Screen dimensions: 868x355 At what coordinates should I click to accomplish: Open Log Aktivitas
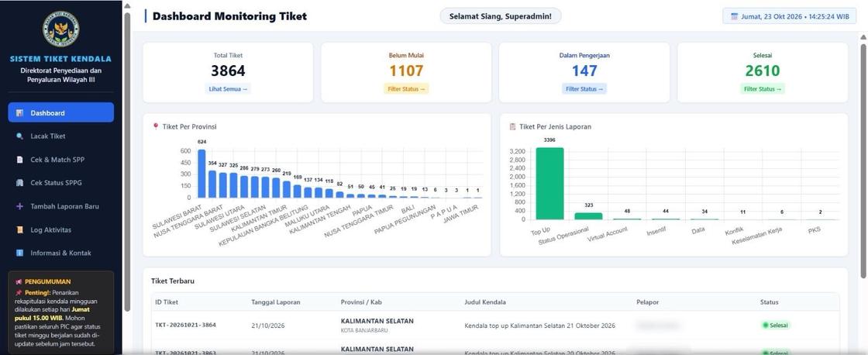(61, 230)
